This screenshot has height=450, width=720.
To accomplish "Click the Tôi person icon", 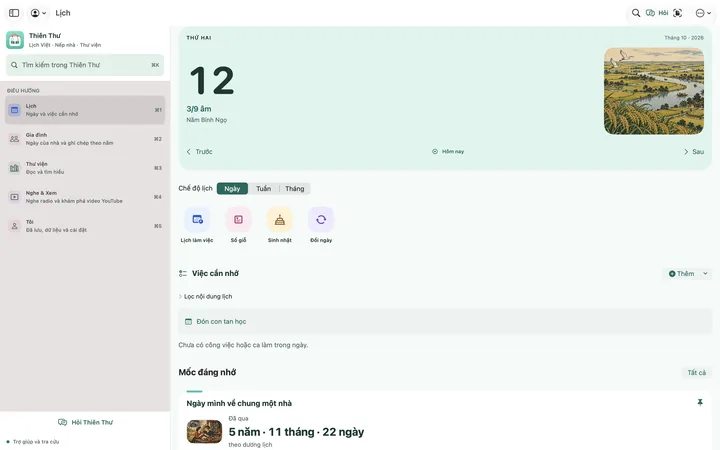I will click(15, 226).
